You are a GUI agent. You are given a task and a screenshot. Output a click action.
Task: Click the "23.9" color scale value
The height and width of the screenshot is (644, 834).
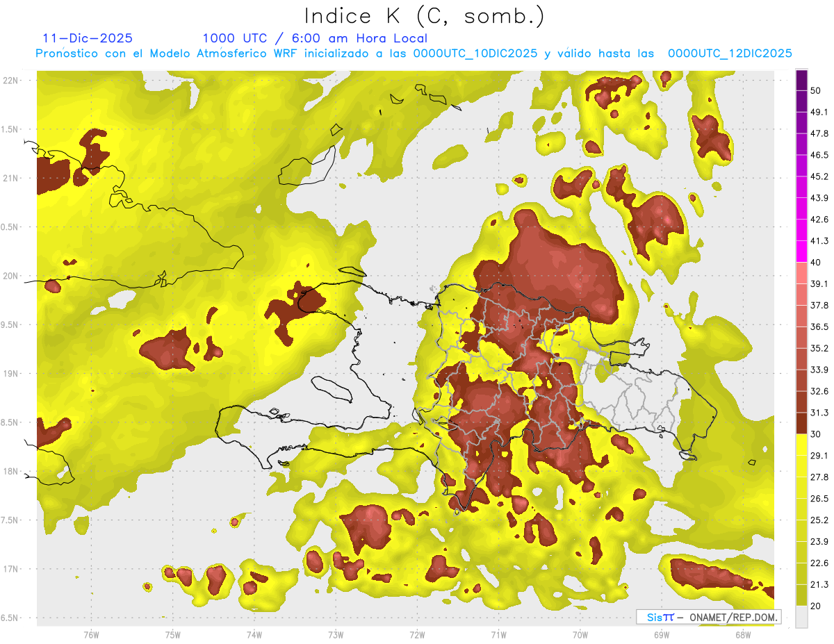point(819,542)
